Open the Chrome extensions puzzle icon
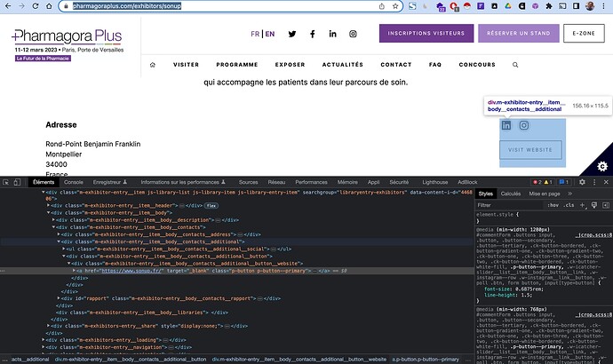 click(549, 6)
